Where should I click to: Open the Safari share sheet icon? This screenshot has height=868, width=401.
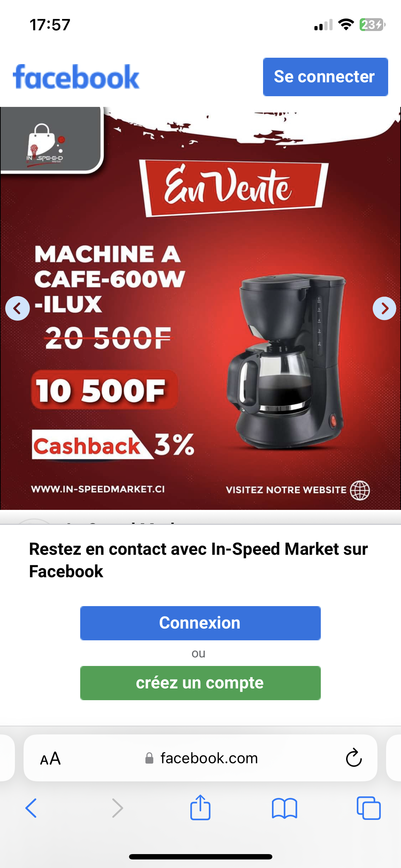click(200, 807)
